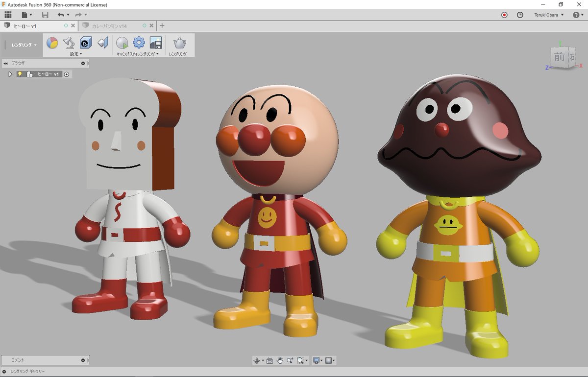Click the レンダリング label under the teapot
This screenshot has width=588, height=377.
[178, 54]
